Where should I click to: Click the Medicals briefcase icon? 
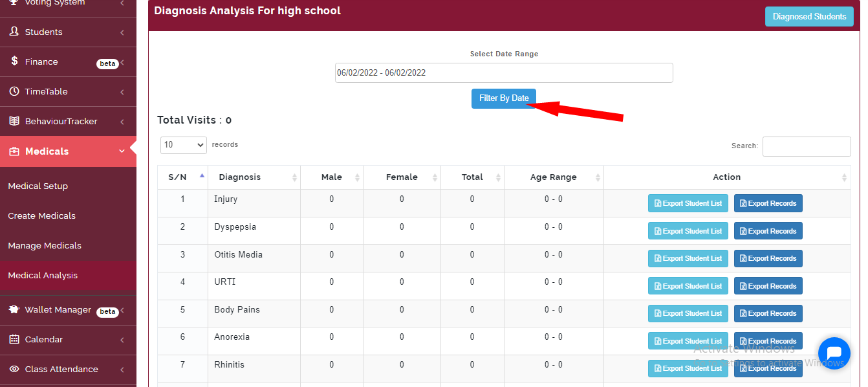point(14,151)
